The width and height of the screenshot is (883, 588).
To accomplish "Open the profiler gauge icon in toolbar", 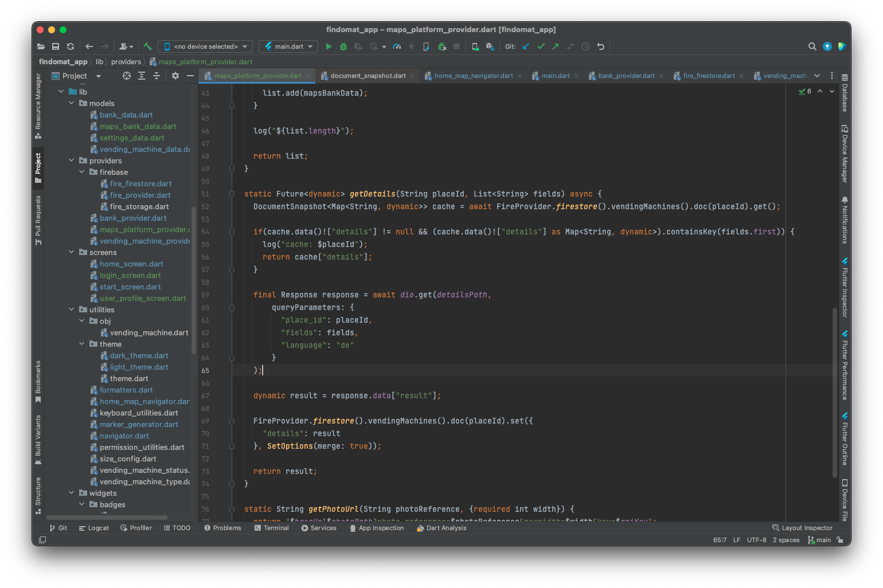I will point(397,46).
